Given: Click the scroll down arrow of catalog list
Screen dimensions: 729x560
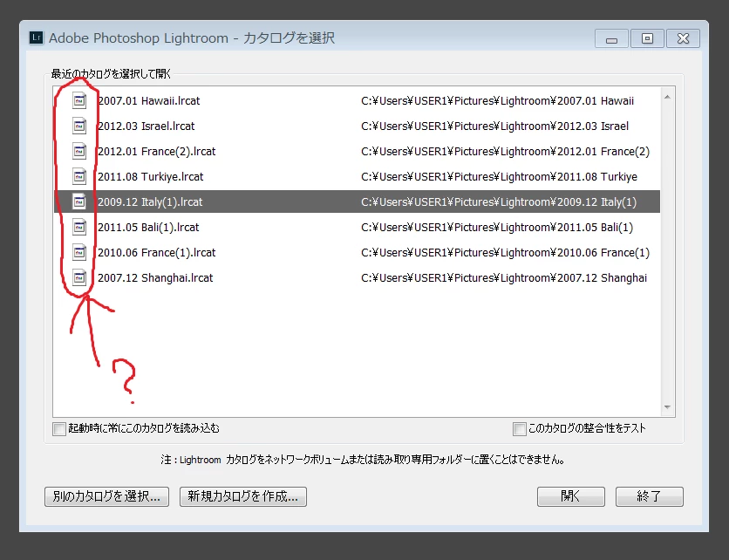Looking at the screenshot, I should pos(667,407).
